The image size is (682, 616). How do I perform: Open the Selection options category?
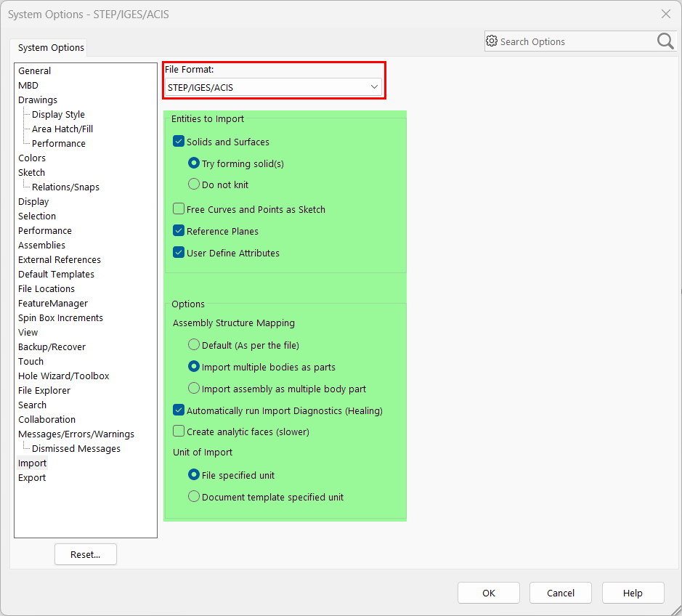(37, 216)
